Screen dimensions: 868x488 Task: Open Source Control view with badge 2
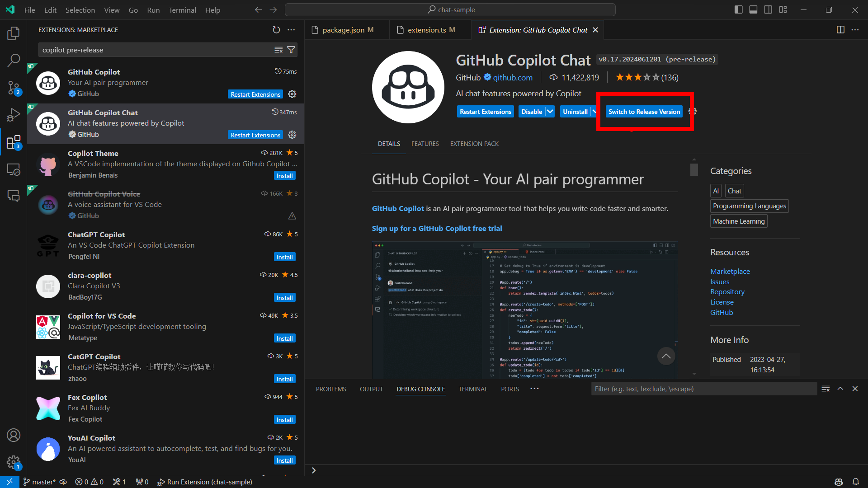pyautogui.click(x=14, y=88)
